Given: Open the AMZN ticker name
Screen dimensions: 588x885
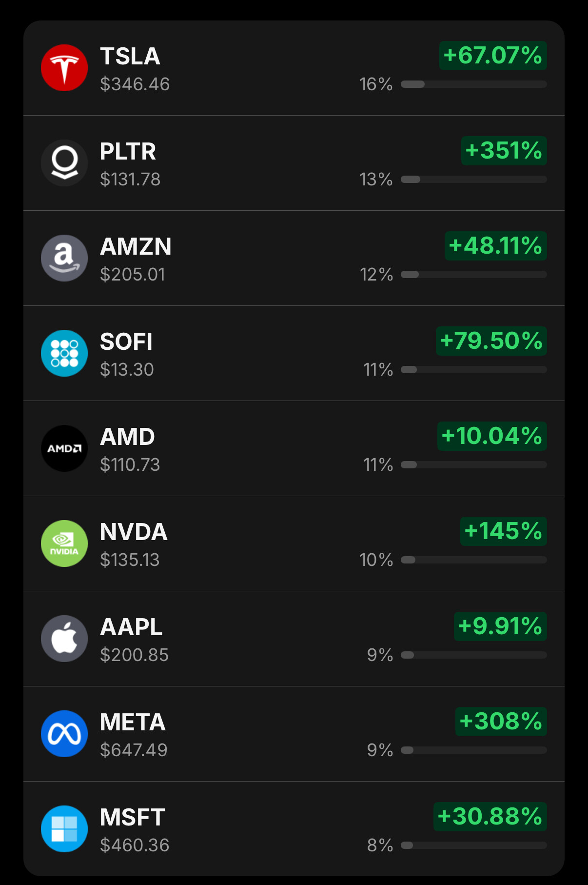Looking at the screenshot, I should pos(136,246).
